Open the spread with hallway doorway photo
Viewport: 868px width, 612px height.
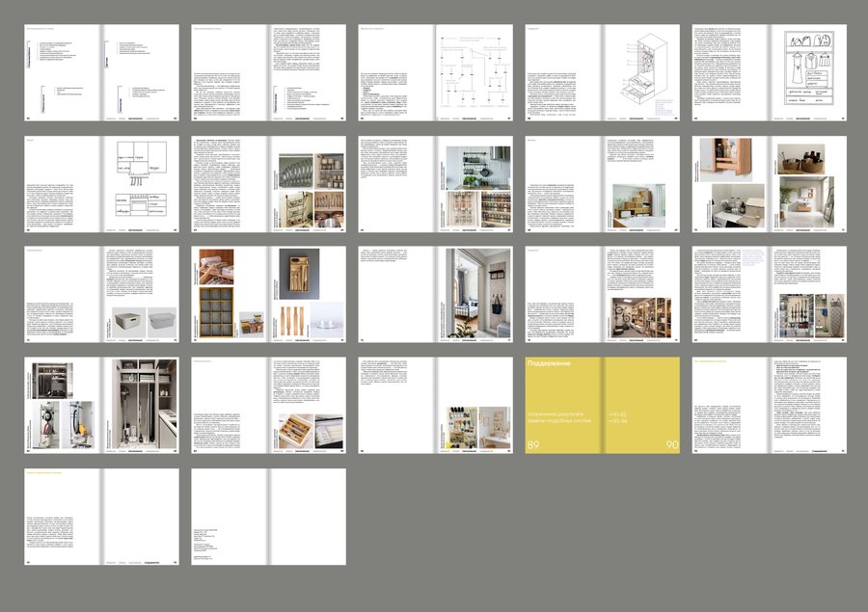(x=435, y=294)
